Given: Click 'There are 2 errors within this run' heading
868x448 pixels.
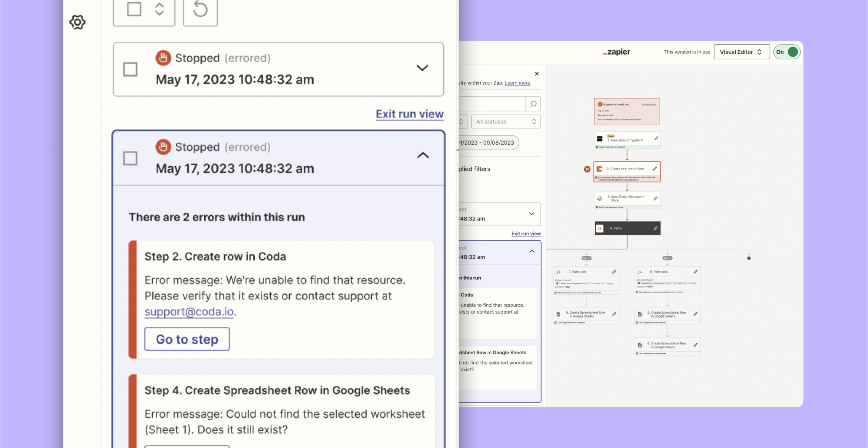Looking at the screenshot, I should [x=217, y=217].
